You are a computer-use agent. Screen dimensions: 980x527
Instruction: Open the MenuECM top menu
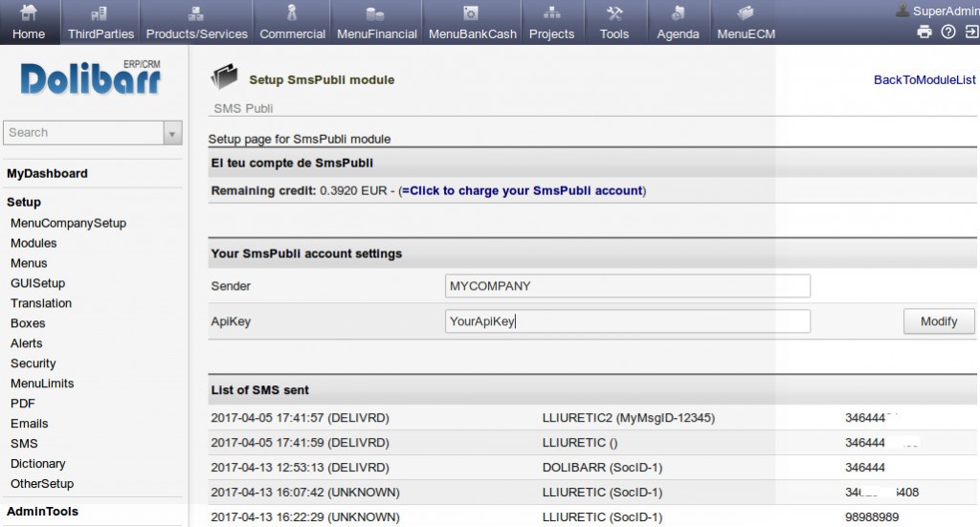click(746, 23)
